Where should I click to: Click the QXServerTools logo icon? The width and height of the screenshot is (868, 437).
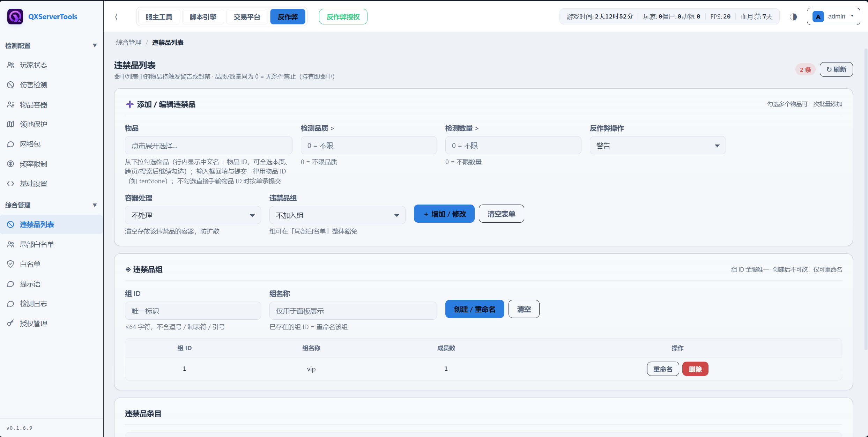click(x=15, y=16)
